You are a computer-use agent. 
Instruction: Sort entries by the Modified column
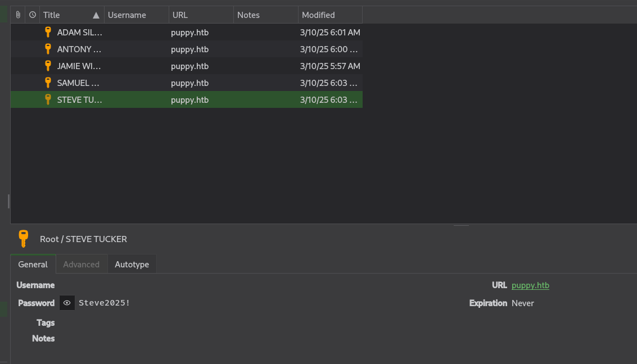330,15
